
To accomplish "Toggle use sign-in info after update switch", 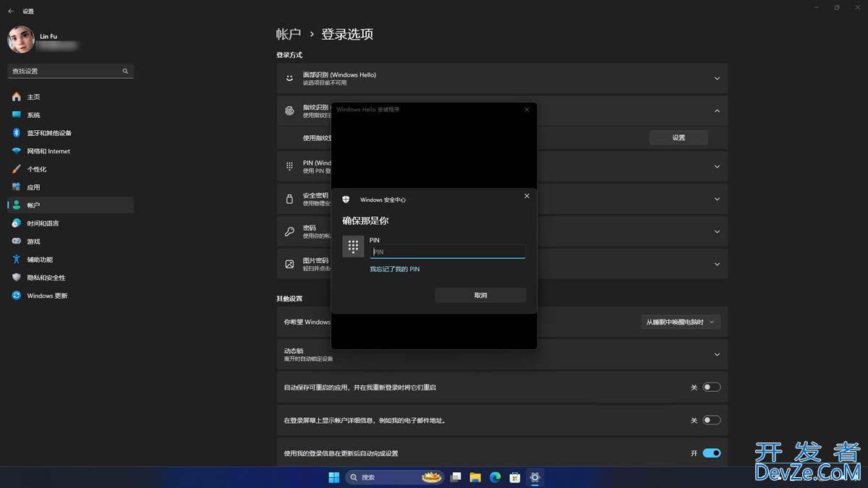I will point(712,453).
